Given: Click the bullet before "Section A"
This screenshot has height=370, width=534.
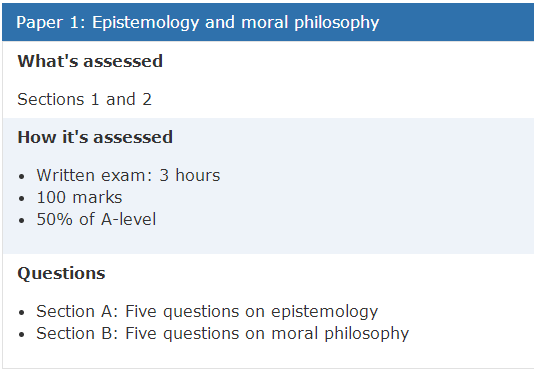Looking at the screenshot, I should coord(22,312).
